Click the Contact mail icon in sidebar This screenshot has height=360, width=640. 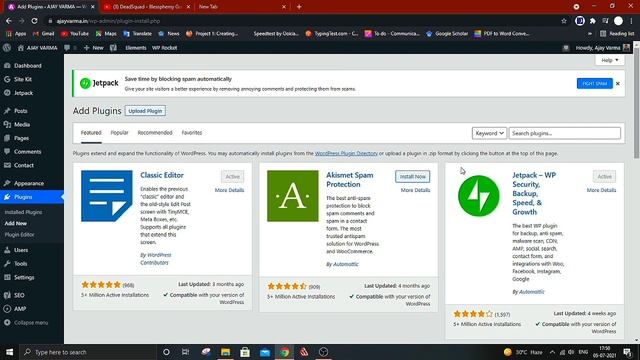[x=7, y=165]
